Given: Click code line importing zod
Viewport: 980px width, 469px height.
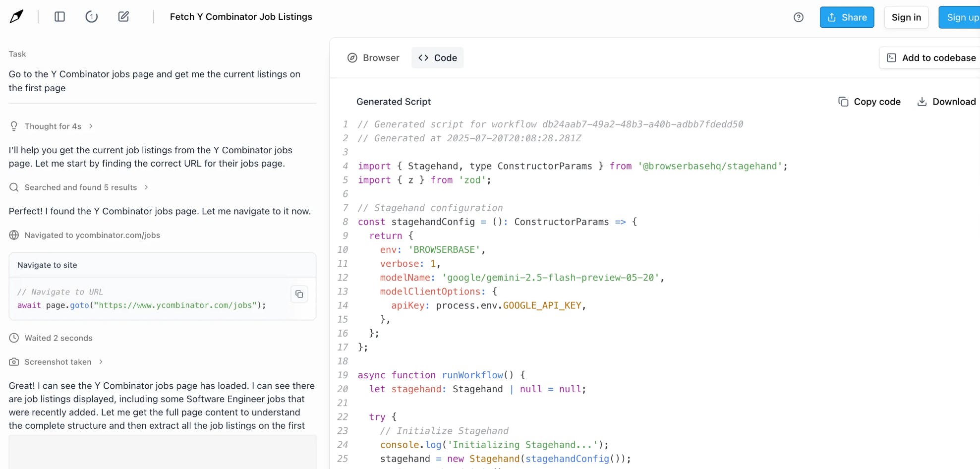Looking at the screenshot, I should pos(424,180).
